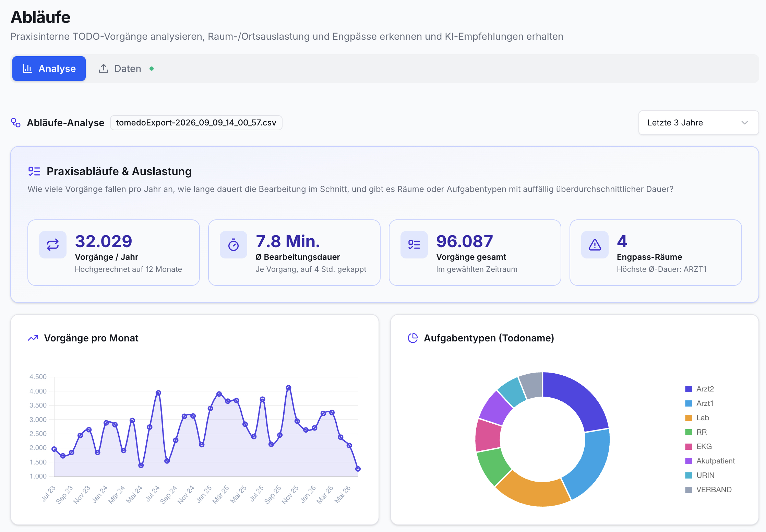Click the list icon for Vorgänge gesamt
This screenshot has height=532, width=766.
tap(414, 245)
